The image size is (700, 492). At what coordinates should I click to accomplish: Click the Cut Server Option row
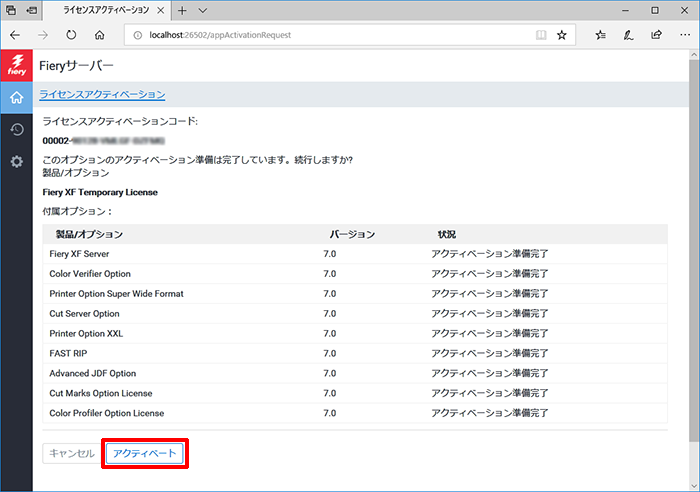click(x=355, y=313)
